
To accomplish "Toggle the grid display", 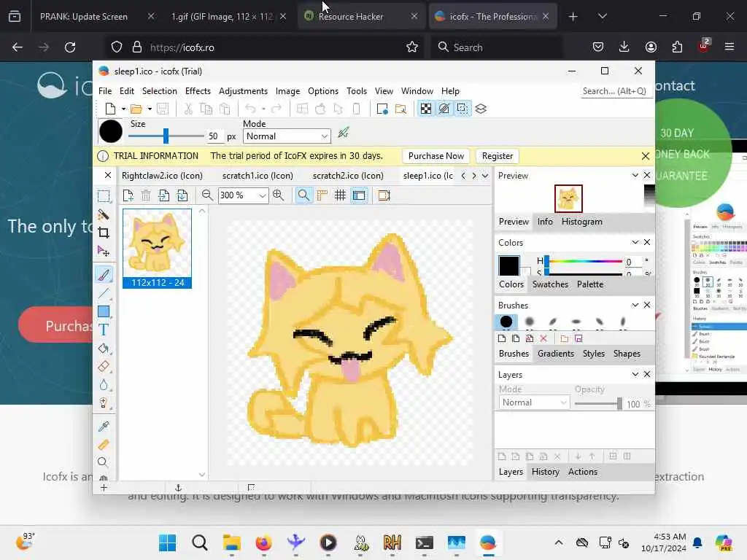I will 340,195.
